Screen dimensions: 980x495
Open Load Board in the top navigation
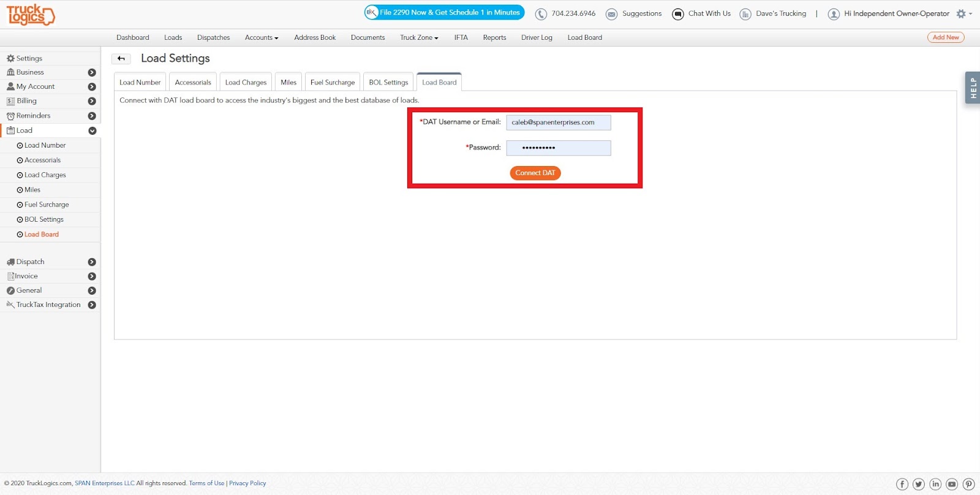click(x=585, y=37)
